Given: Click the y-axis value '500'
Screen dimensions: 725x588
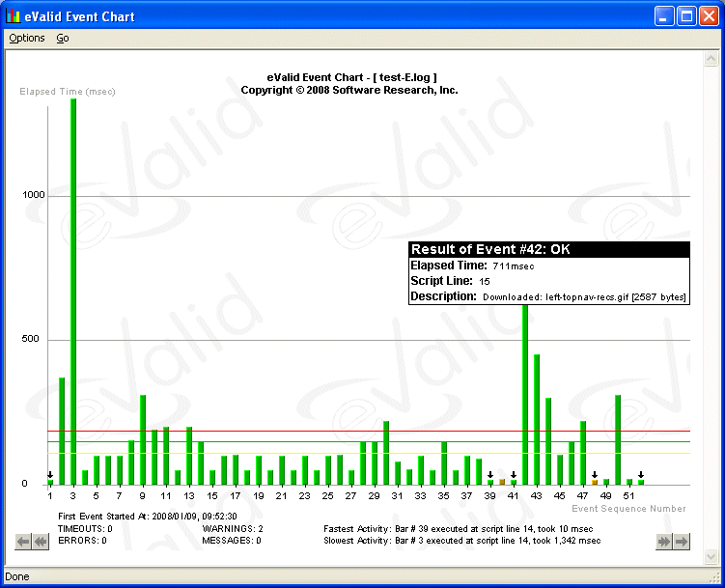Looking at the screenshot, I should (x=31, y=338).
